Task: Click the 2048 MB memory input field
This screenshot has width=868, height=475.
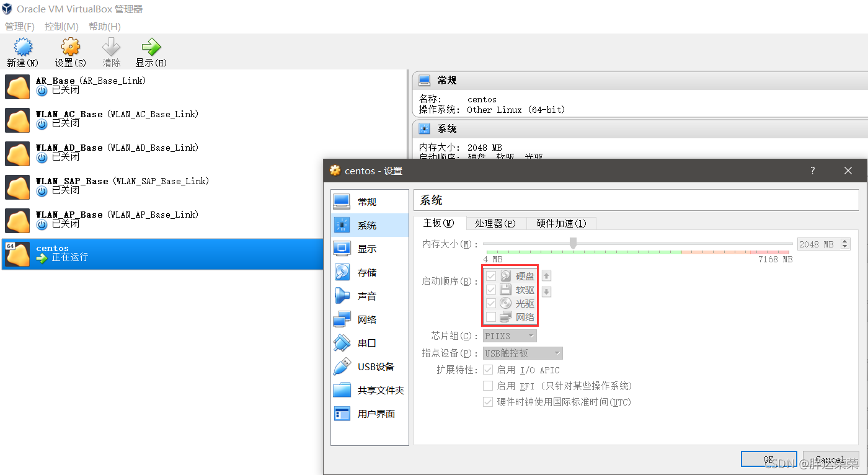Action: [x=819, y=244]
